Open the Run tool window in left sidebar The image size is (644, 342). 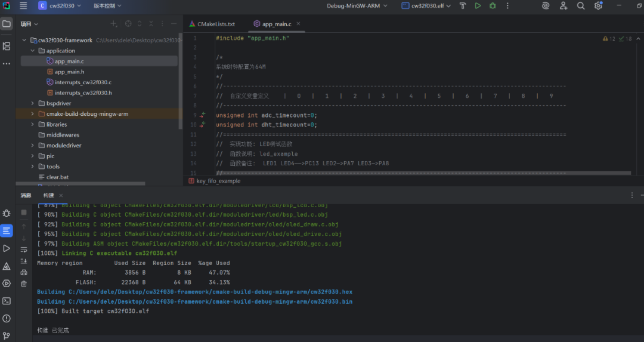coord(7,248)
